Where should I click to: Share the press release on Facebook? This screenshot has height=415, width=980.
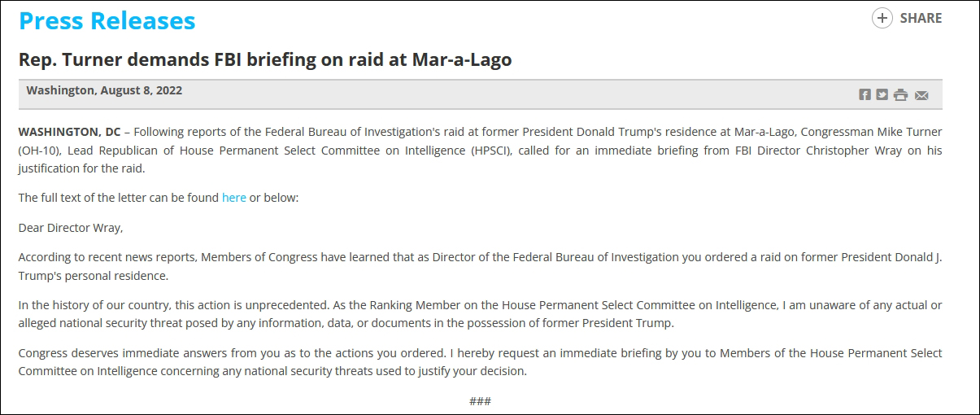865,94
